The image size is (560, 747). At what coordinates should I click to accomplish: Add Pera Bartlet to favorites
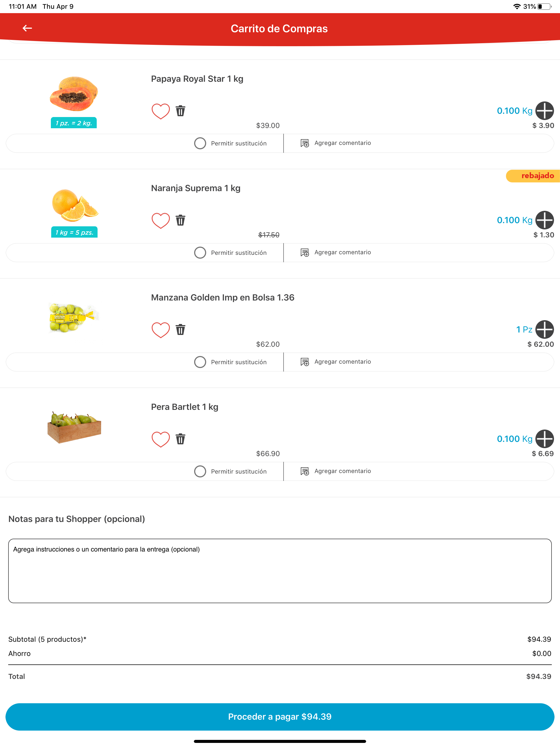161,439
